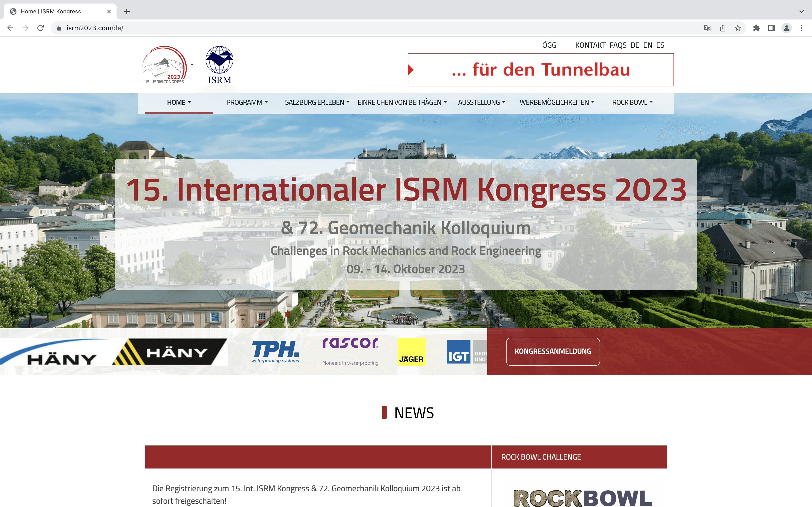Expand the Programm dropdown menu
This screenshot has width=812, height=507.
click(247, 102)
